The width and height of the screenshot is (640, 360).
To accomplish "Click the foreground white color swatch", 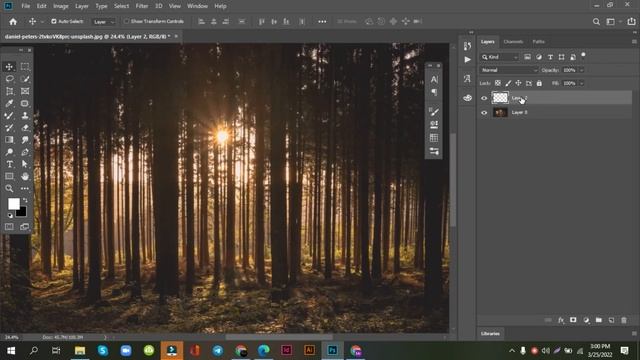I will click(x=13, y=203).
